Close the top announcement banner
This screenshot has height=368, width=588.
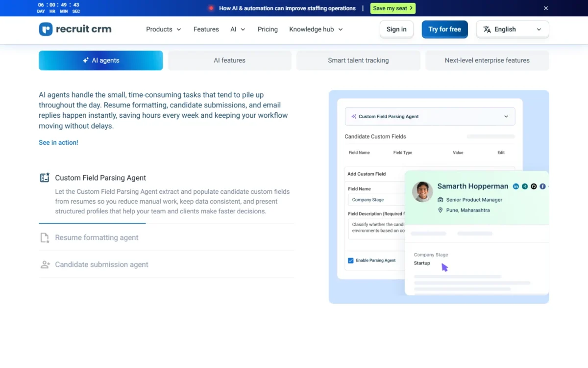pyautogui.click(x=546, y=8)
